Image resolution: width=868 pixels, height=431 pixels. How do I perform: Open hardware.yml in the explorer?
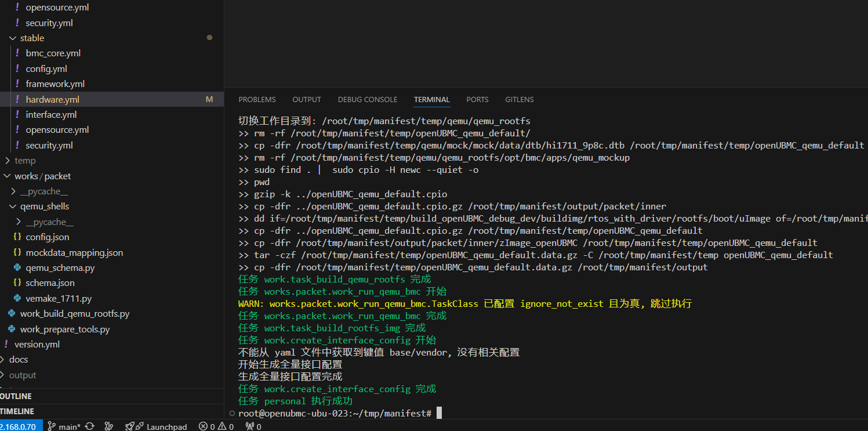point(52,100)
